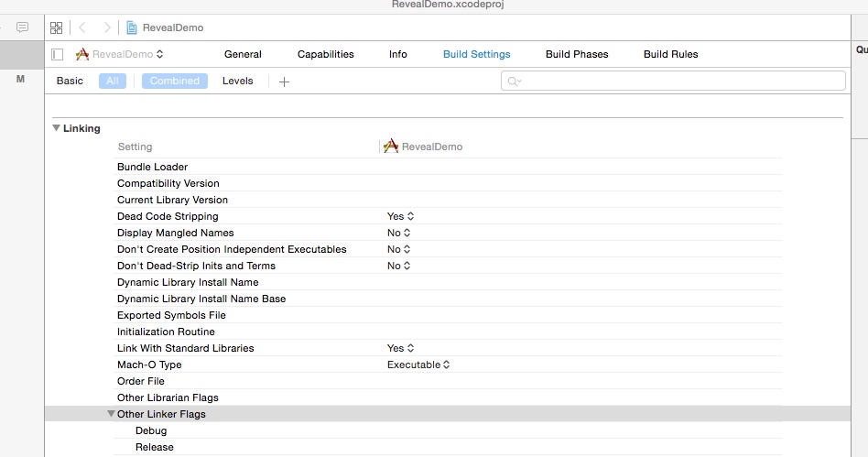The height and width of the screenshot is (457, 868).
Task: Switch to the Levels view mode
Action: 237,81
